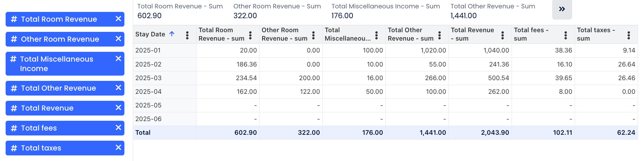Open Total Revenue column kebab menu

coord(503,35)
